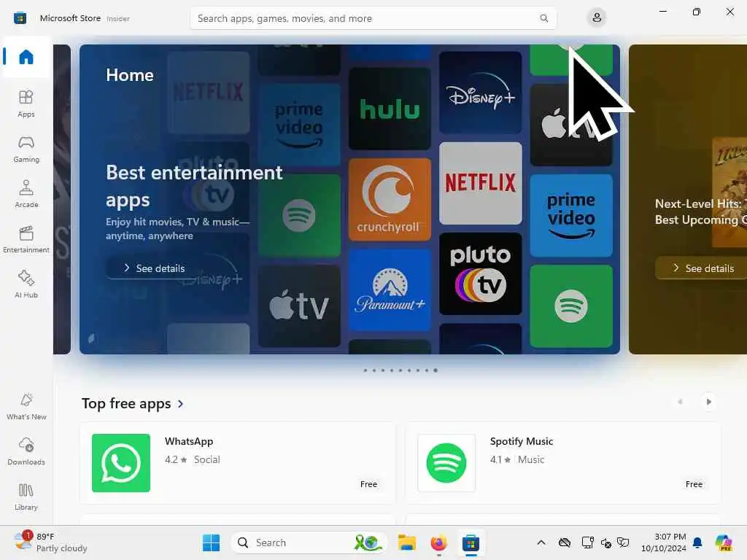Open the Spotify Music app card

pyautogui.click(x=563, y=463)
